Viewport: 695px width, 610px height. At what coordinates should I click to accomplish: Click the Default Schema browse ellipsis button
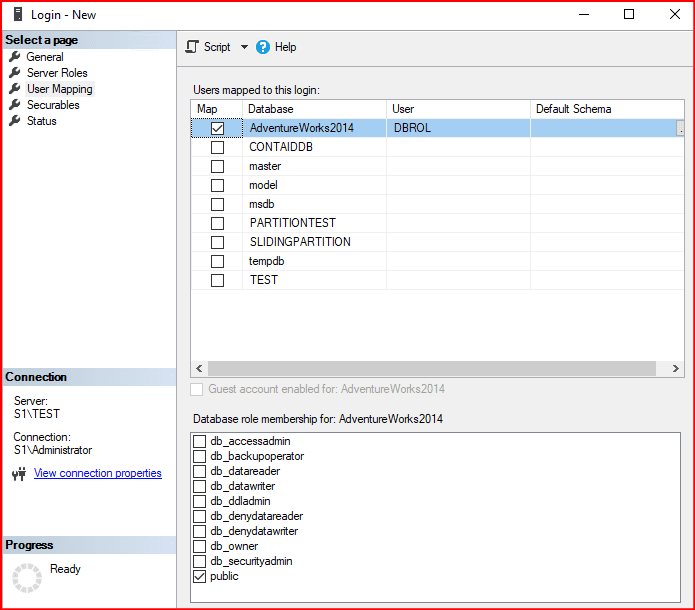[681, 128]
